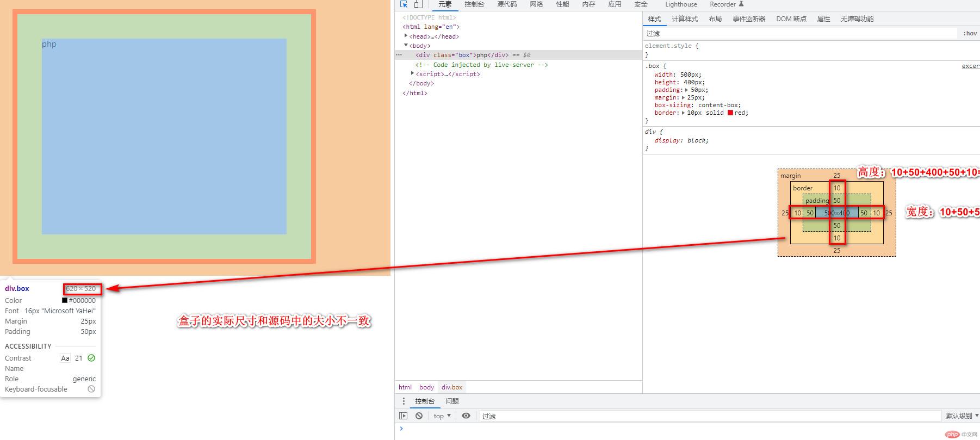Open the stylesheet source link beside .box
The image size is (980, 440).
(x=970, y=66)
